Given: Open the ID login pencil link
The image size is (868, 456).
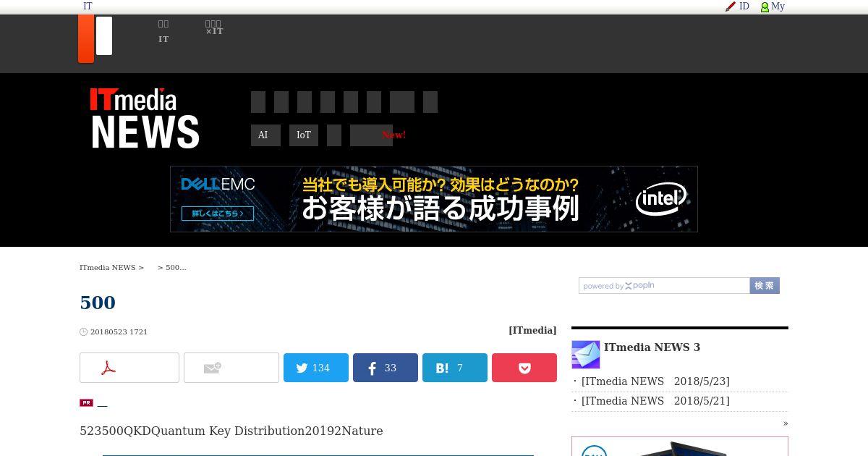Looking at the screenshot, I should (x=737, y=7).
